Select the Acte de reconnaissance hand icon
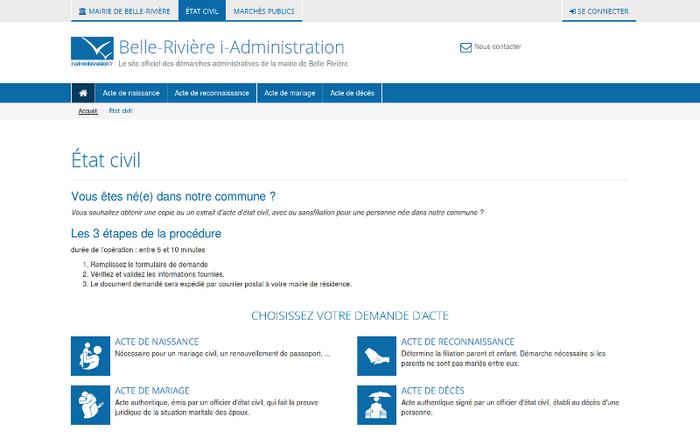Screen dimensions: 700x438 pyautogui.click(x=376, y=355)
